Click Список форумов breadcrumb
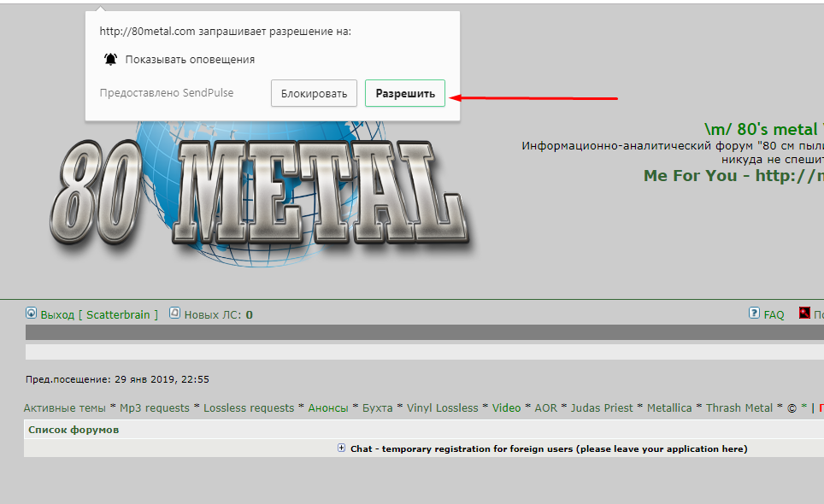 [x=74, y=430]
